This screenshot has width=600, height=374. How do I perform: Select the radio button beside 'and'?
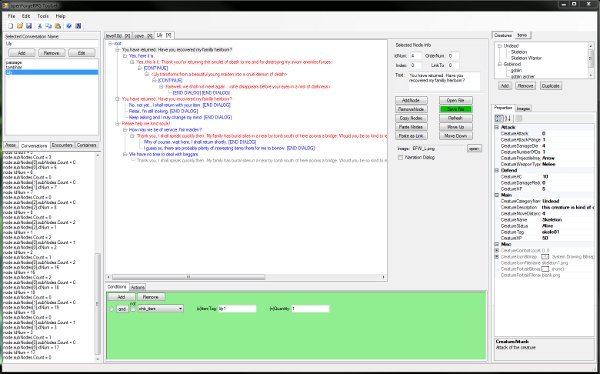111,309
